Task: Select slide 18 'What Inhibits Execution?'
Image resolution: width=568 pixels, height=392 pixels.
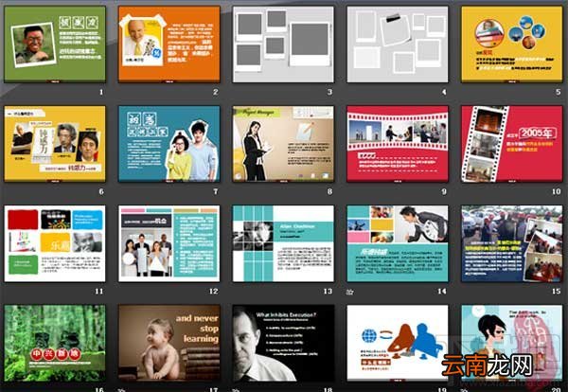Action: pyautogui.click(x=283, y=343)
